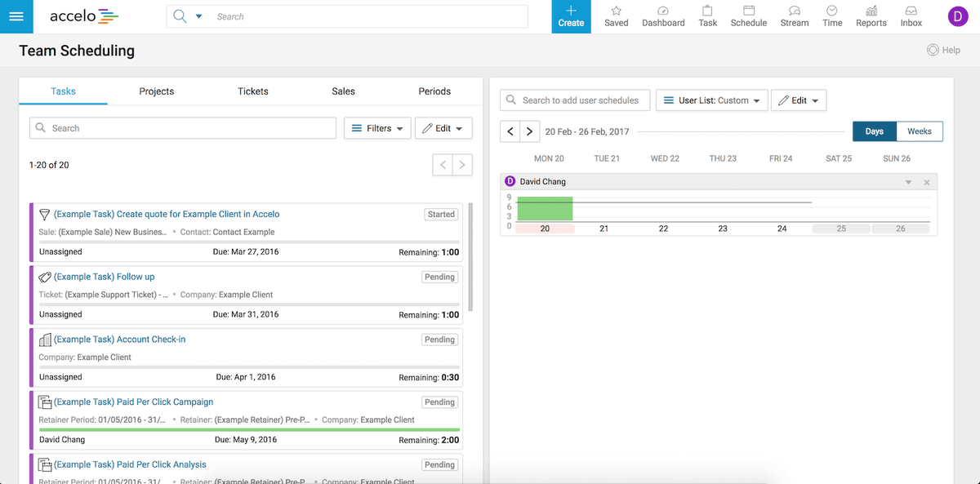This screenshot has width=980, height=484.
Task: Expand the Filters dropdown
Action: pyautogui.click(x=378, y=128)
